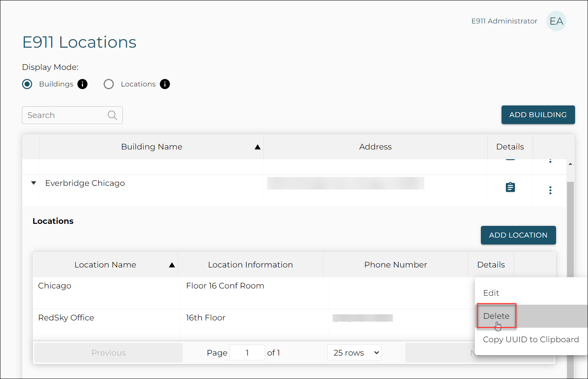This screenshot has height=379, width=588.
Task: Open Everbridge Chicago details clipboard icon
Action: point(510,187)
